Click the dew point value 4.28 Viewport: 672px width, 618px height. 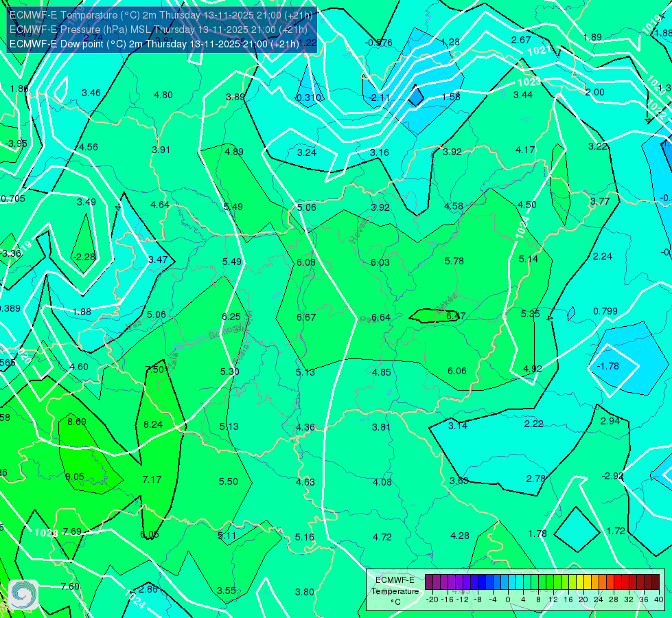(x=460, y=536)
